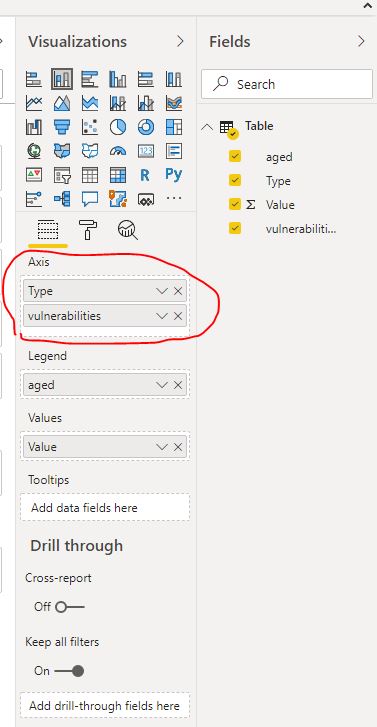Select the KPI visual
Screen dimensions: 377x727
[x=34, y=175]
